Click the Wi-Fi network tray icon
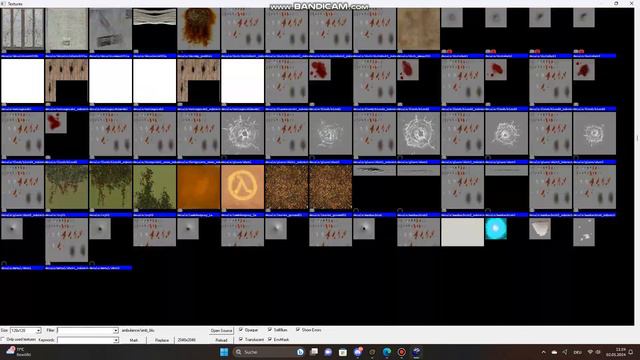640x360 pixels. 590,352
